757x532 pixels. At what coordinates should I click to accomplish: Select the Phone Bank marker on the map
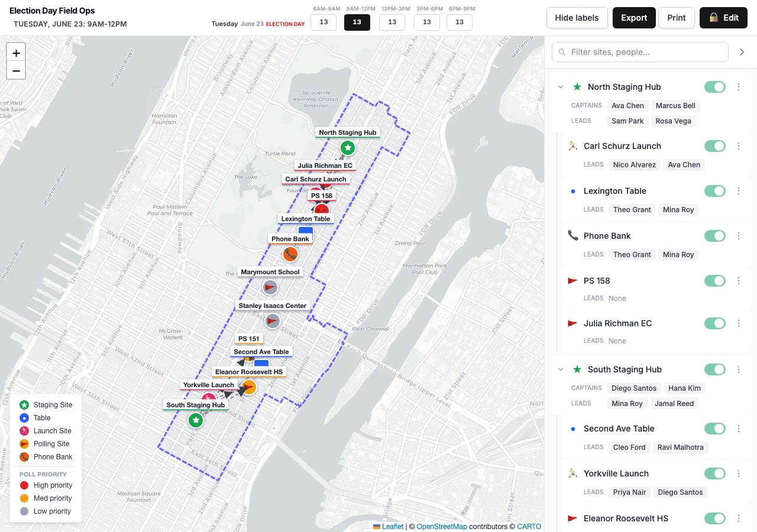tap(290, 254)
